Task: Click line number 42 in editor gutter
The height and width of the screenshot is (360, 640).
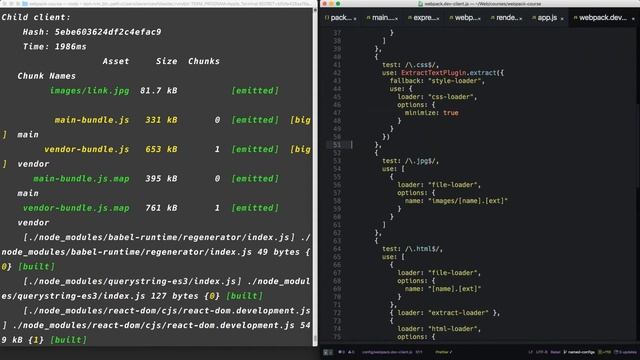Action: point(337,73)
